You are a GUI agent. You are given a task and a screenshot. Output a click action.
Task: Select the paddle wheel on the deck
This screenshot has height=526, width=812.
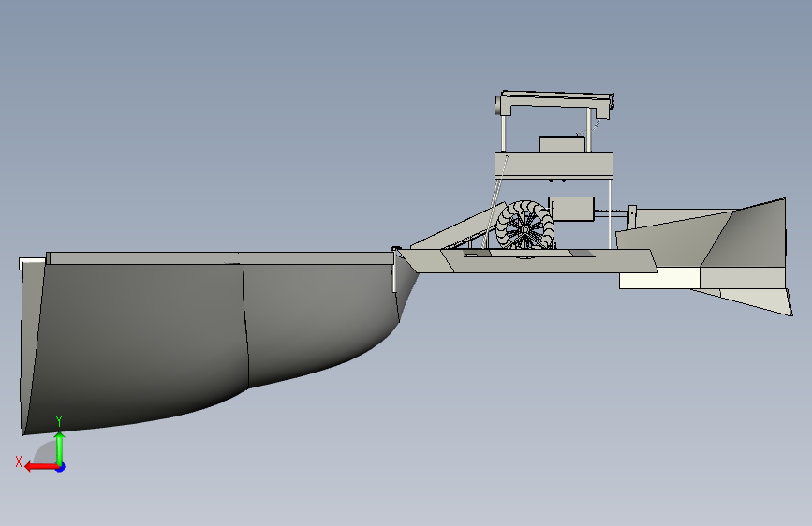point(524,226)
